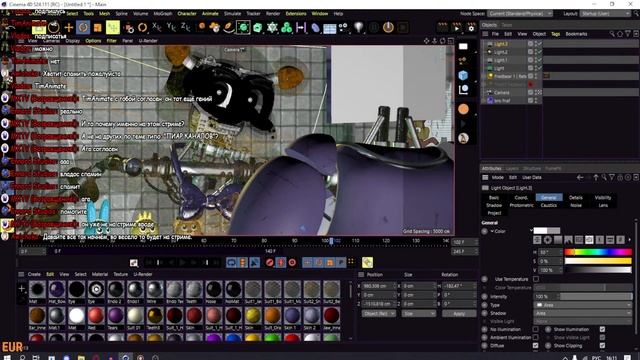
Task: Click the Hue rainbow slider
Action: 598,252
